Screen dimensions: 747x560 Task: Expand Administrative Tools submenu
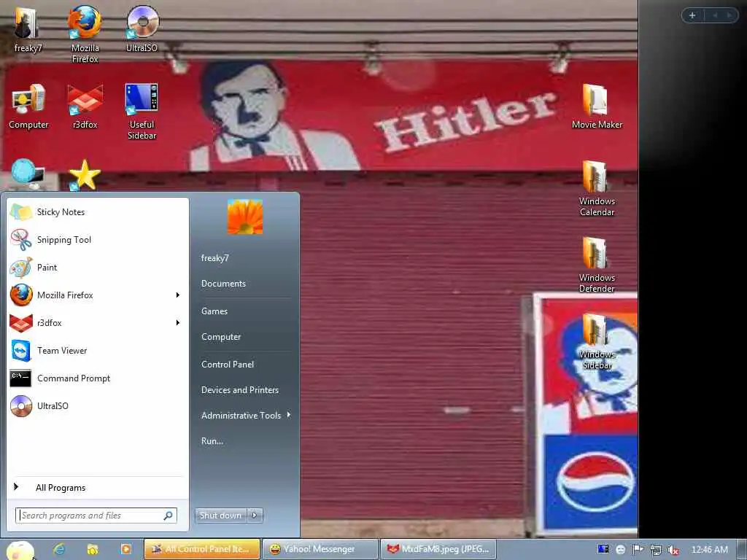(246, 415)
